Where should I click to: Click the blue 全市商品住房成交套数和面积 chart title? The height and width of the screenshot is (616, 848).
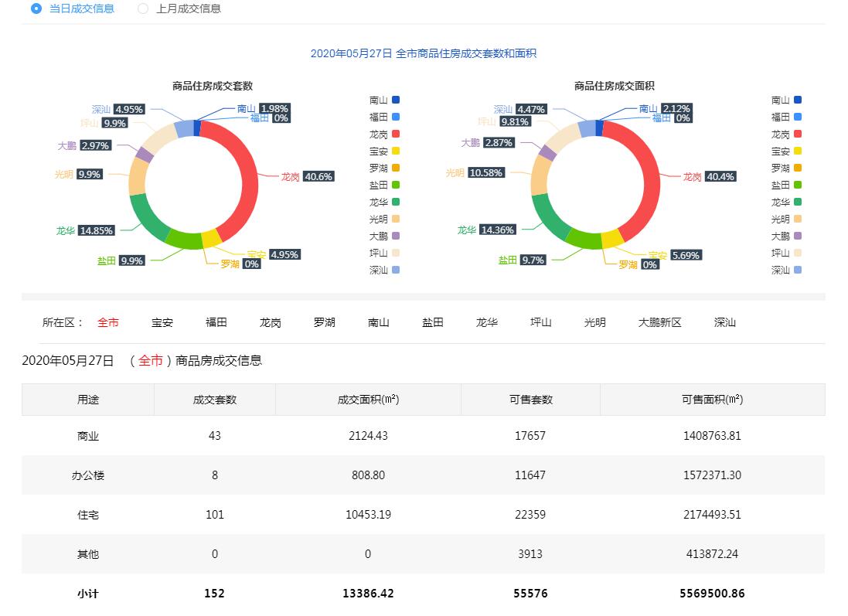pos(424,53)
